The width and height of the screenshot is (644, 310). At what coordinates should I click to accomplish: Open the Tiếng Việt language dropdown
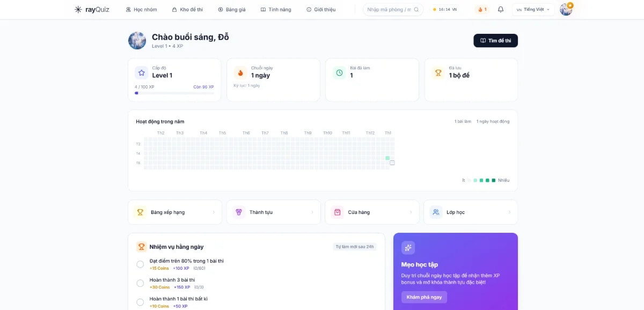tap(533, 9)
